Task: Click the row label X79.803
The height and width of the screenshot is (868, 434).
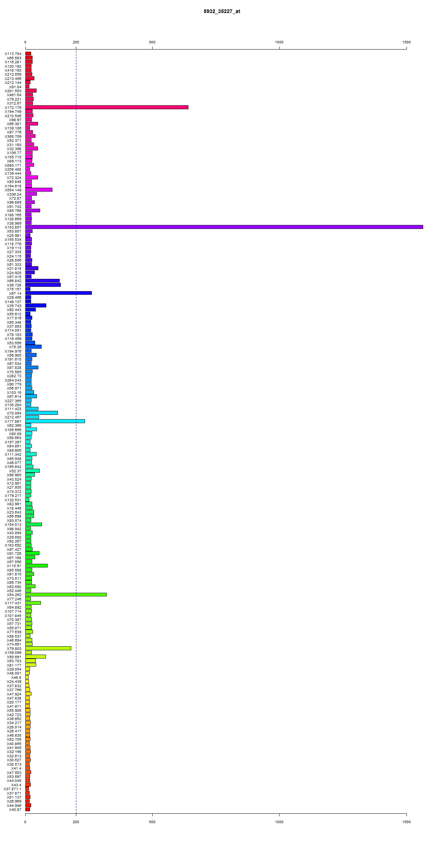Action: coord(14,648)
